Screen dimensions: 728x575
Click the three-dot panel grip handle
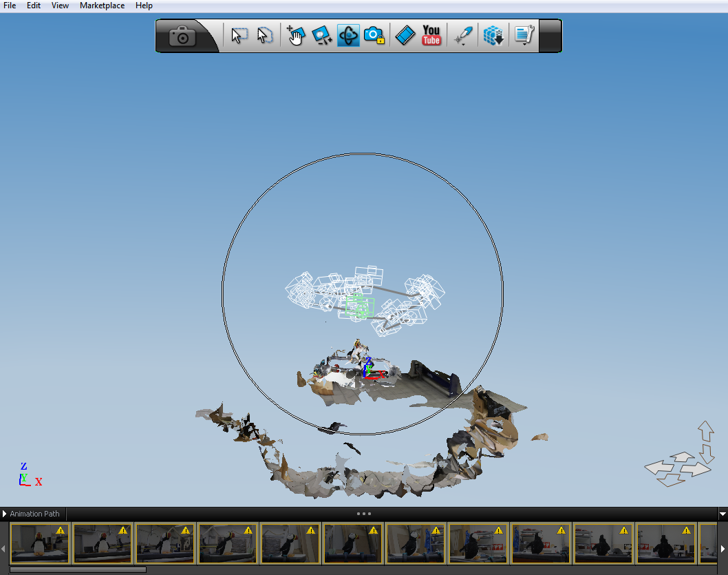[x=363, y=514]
